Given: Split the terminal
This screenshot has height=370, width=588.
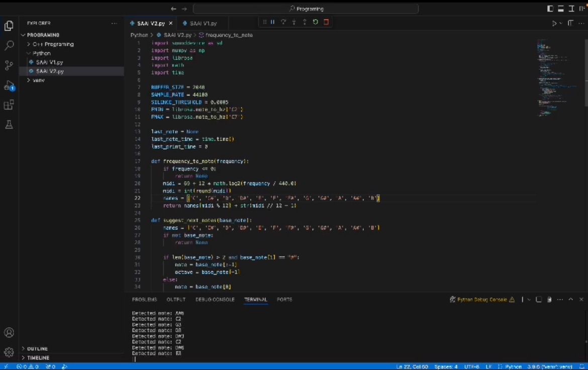Looking at the screenshot, I should point(539,300).
